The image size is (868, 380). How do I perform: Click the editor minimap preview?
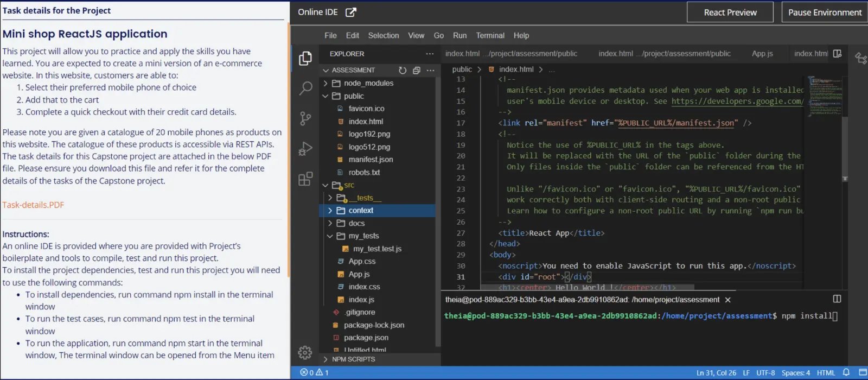point(825,96)
